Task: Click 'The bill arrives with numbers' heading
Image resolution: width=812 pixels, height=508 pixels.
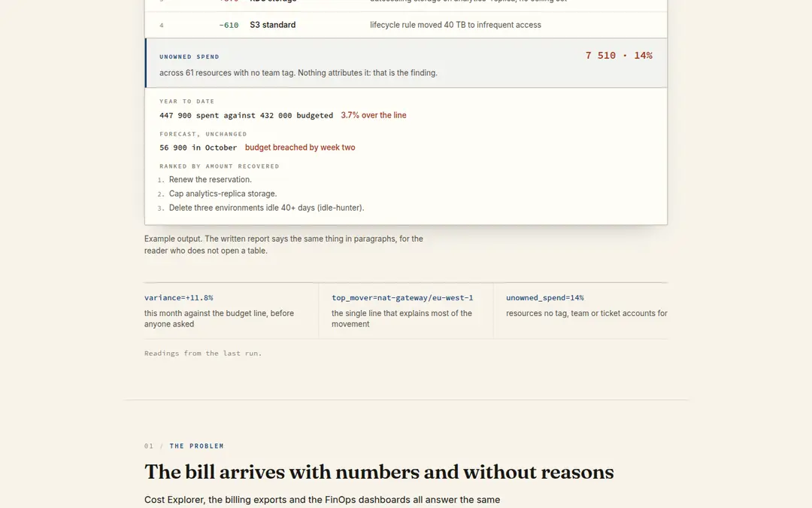Action: pyautogui.click(x=379, y=472)
